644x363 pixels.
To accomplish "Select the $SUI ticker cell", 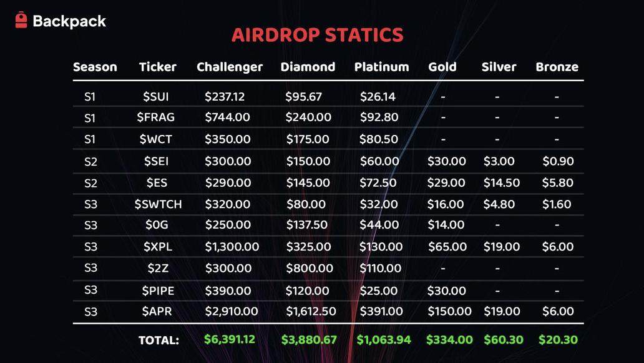I will tap(155, 97).
